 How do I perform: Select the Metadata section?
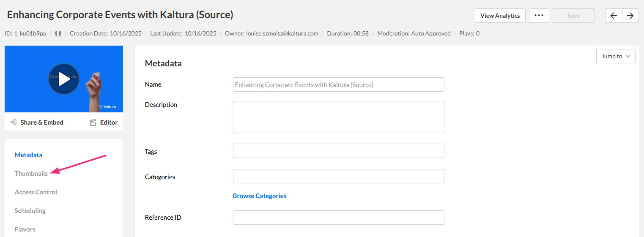28,155
